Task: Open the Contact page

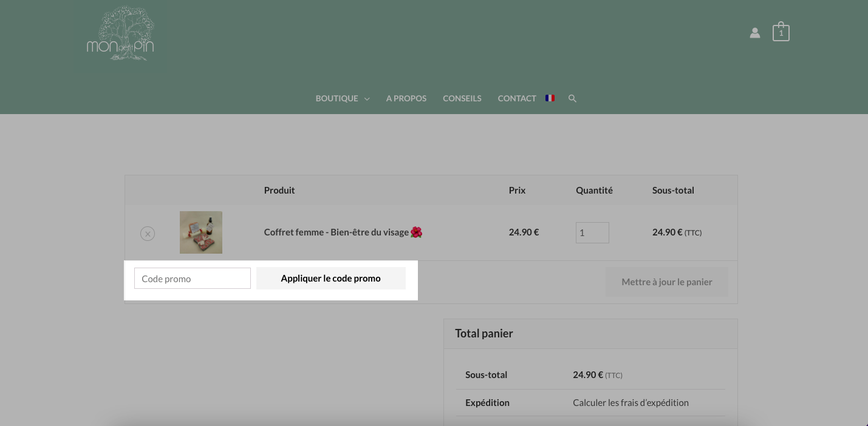Action: click(x=517, y=98)
